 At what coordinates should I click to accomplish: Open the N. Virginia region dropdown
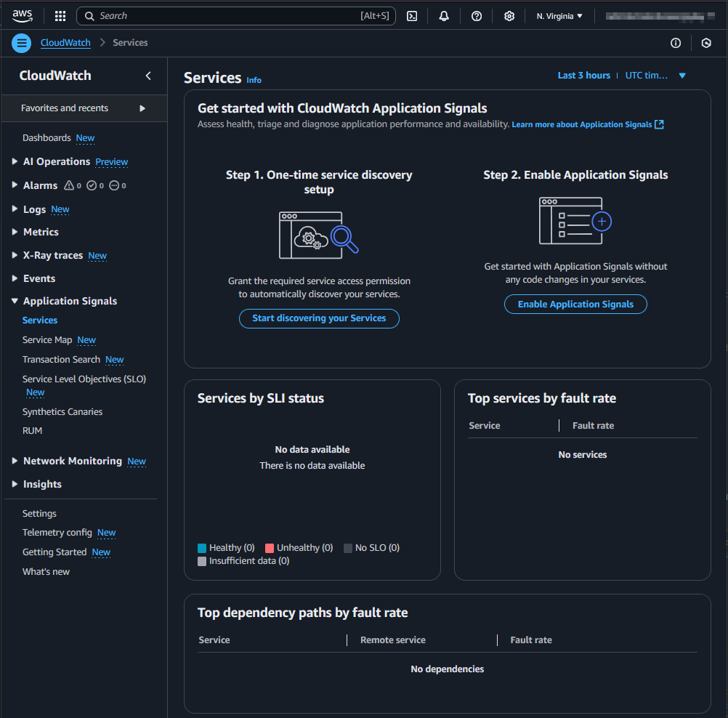[x=558, y=15]
